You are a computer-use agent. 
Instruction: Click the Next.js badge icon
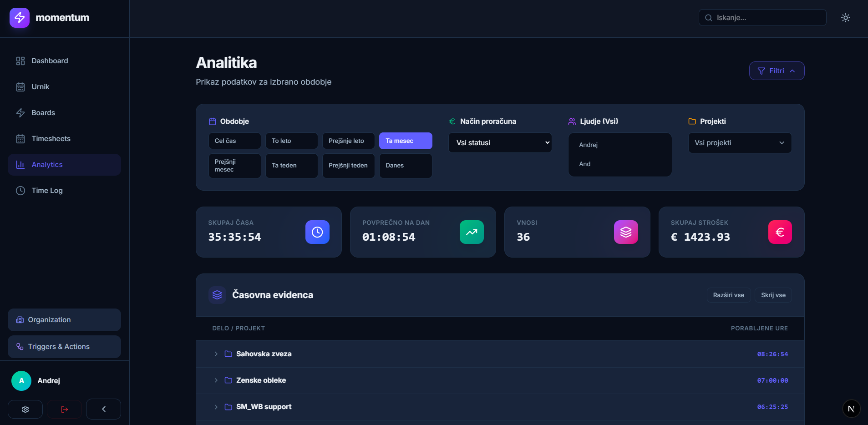coord(851,409)
